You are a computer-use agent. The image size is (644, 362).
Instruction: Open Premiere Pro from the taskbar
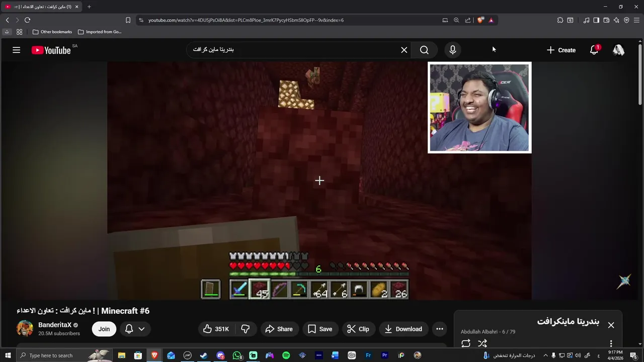(x=385, y=355)
